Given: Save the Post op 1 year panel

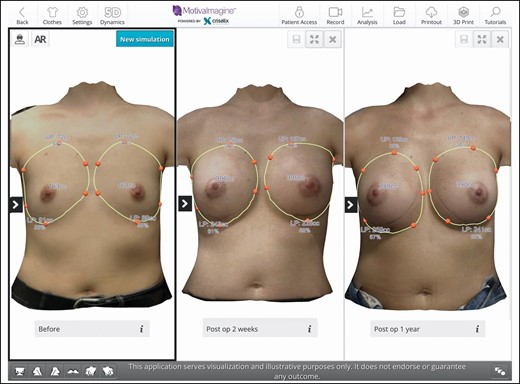Looking at the screenshot, I should (x=464, y=40).
